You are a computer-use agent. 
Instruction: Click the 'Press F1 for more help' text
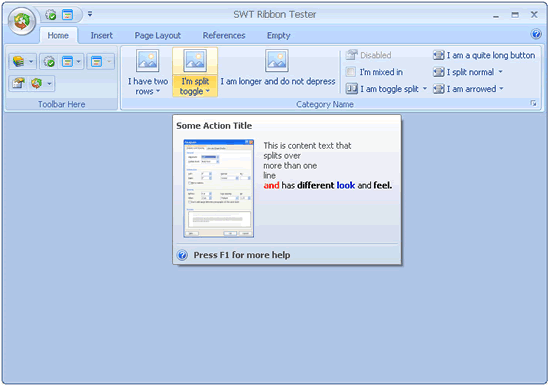242,255
